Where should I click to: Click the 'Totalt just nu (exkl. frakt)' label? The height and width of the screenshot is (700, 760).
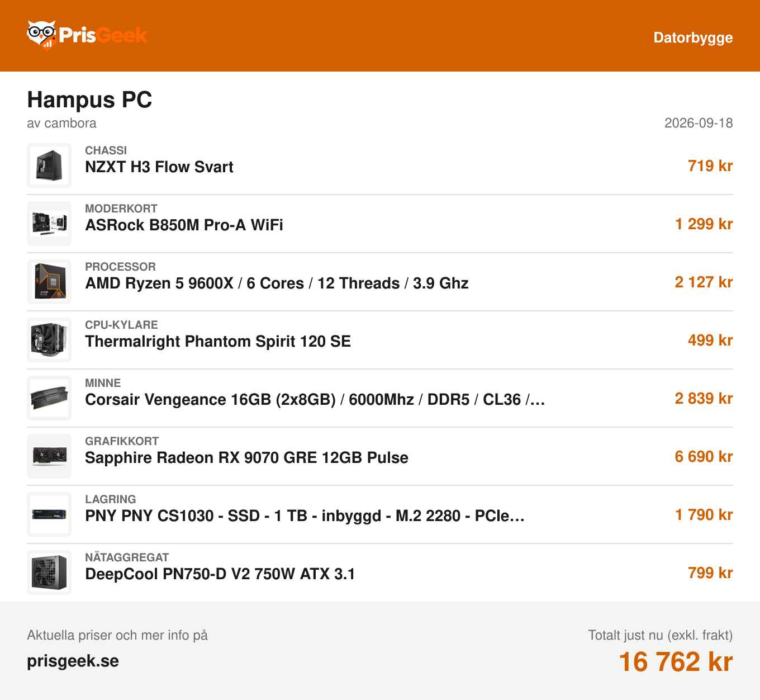pyautogui.click(x=661, y=635)
